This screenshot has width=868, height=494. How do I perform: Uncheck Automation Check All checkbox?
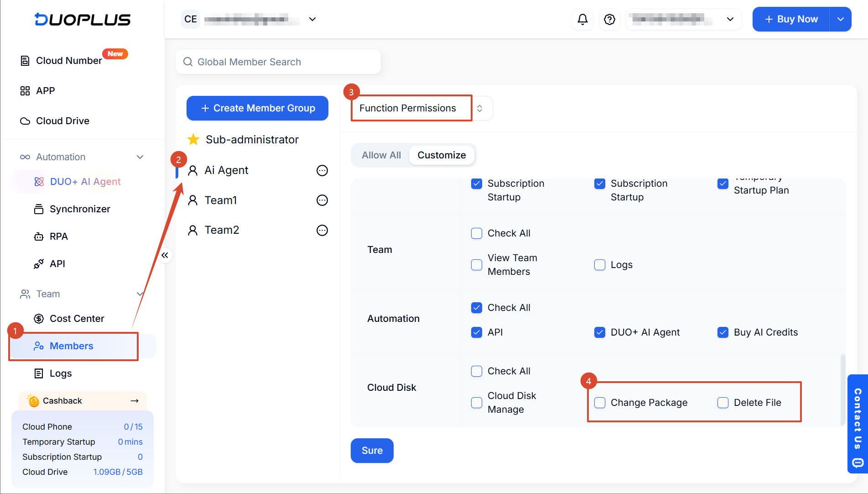(x=477, y=308)
